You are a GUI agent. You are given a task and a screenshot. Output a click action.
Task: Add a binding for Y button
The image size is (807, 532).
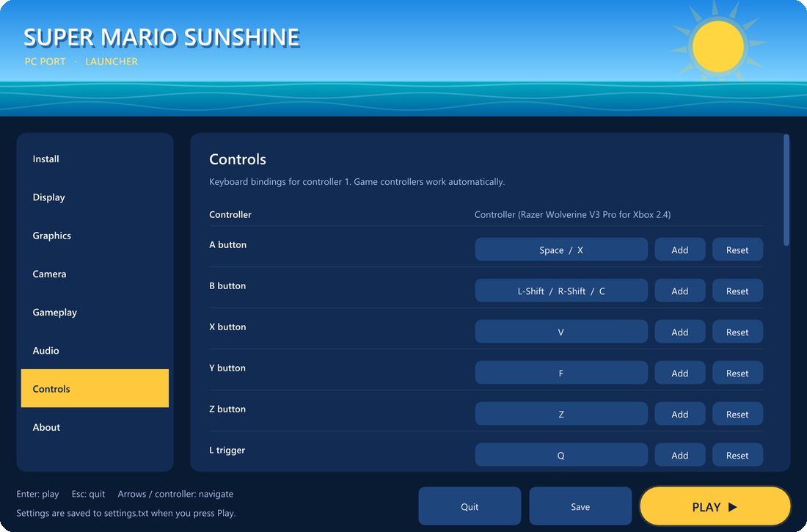pos(680,373)
